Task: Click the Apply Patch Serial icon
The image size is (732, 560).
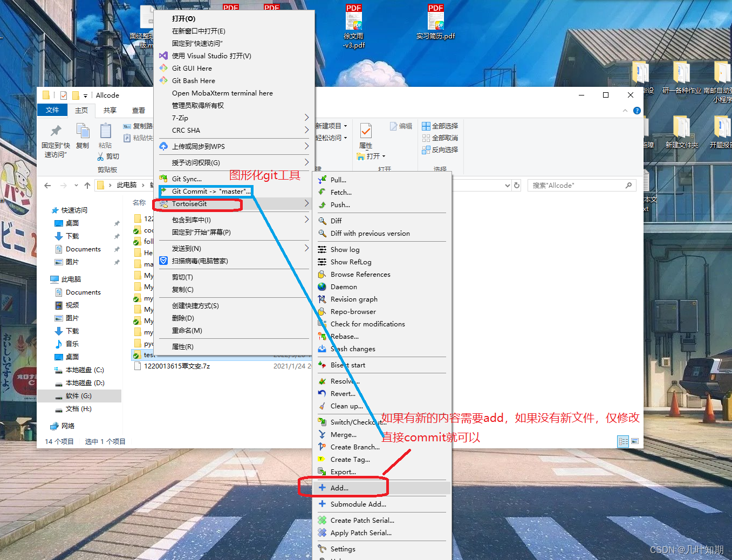Action: (322, 532)
